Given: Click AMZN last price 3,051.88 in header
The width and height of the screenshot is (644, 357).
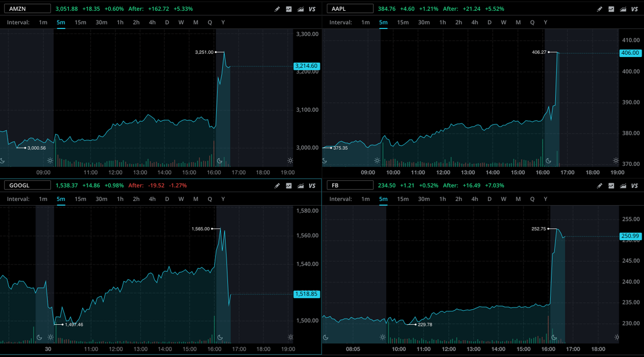Looking at the screenshot, I should [x=67, y=9].
